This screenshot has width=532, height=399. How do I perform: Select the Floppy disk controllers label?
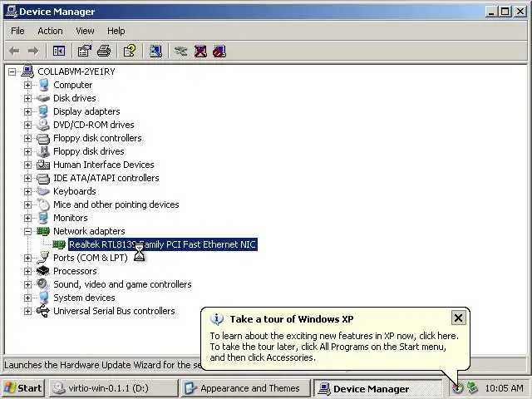[97, 138]
